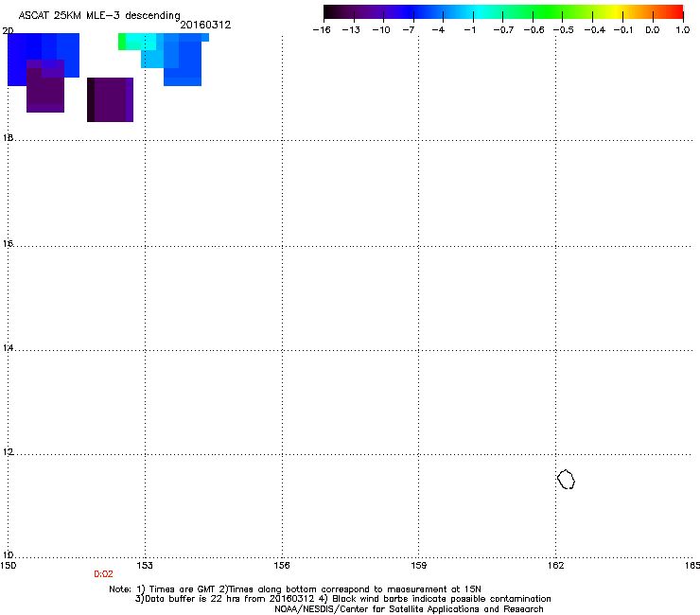Image resolution: width=700 pixels, height=615 pixels.
Task: Click the 162 longitude axis label
Action: 556,566
